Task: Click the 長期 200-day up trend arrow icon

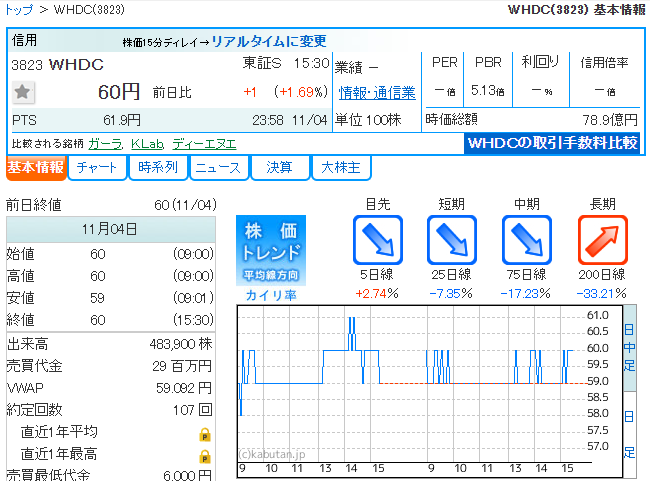Action: (x=602, y=240)
